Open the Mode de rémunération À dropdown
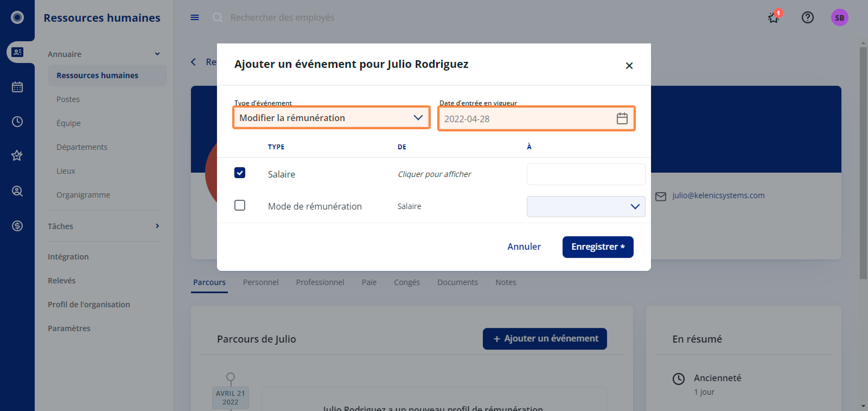This screenshot has height=411, width=868. 586,206
